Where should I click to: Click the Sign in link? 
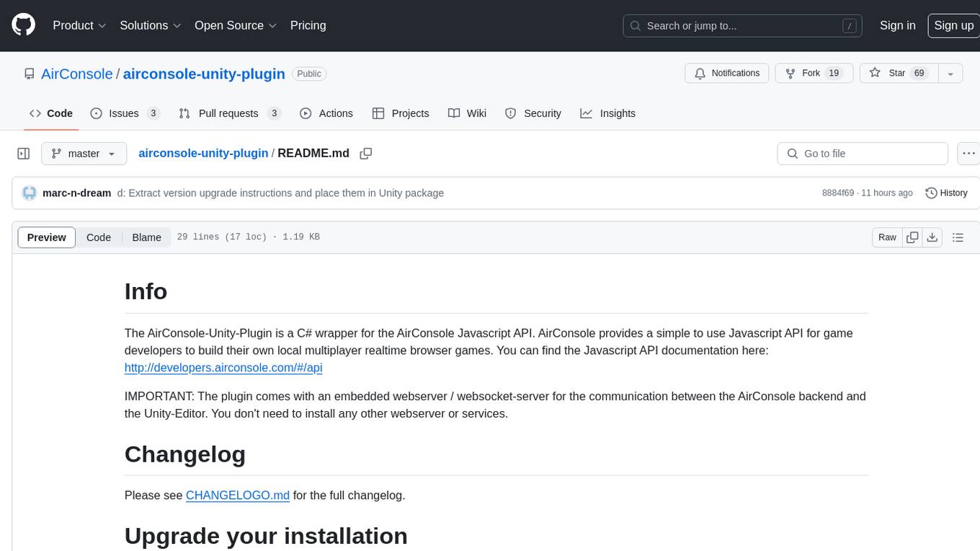898,25
